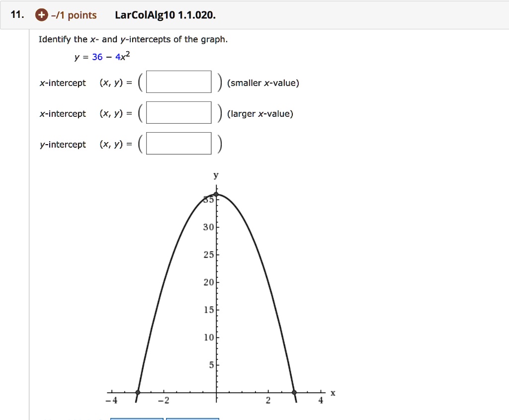Click the answer box for the smaller x-intercept
This screenshot has width=509, height=420.
178,82
